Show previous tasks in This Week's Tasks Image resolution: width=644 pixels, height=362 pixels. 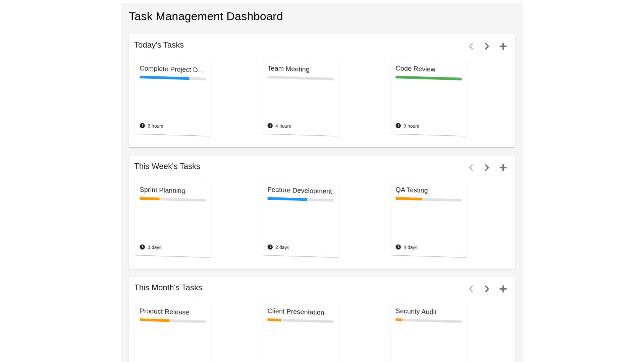point(471,168)
